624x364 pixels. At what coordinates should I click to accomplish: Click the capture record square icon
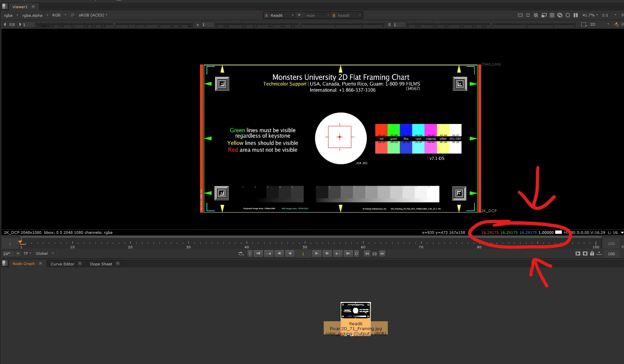pos(585,254)
